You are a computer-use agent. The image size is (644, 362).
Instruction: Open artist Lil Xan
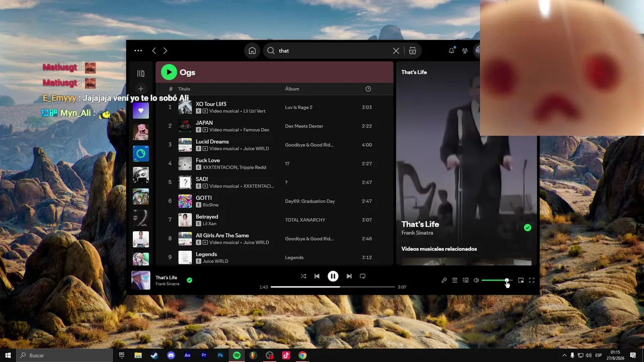pyautogui.click(x=210, y=224)
